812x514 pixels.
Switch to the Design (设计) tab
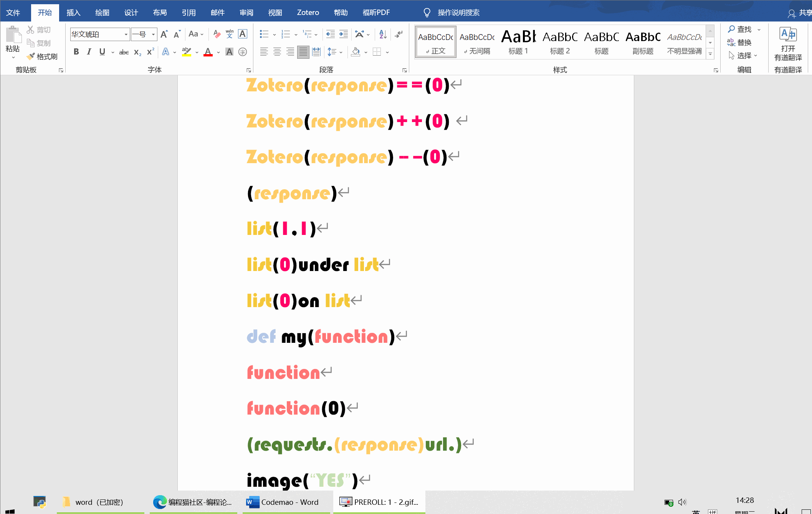tap(131, 13)
